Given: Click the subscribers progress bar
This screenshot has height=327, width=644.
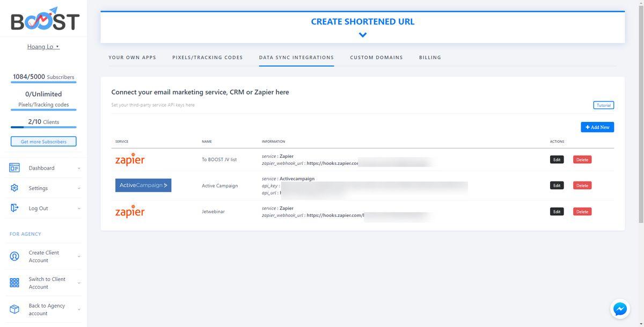Looking at the screenshot, I should coord(43,82).
